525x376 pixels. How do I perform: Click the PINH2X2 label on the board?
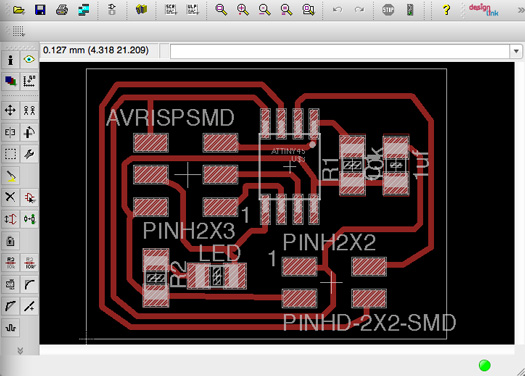(329, 242)
